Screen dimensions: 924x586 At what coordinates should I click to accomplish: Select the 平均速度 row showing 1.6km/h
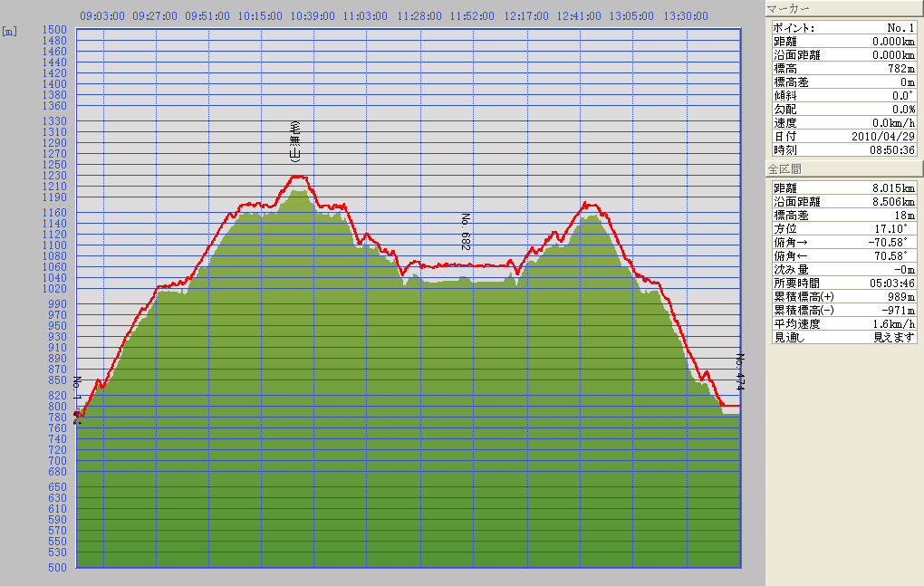tap(844, 324)
